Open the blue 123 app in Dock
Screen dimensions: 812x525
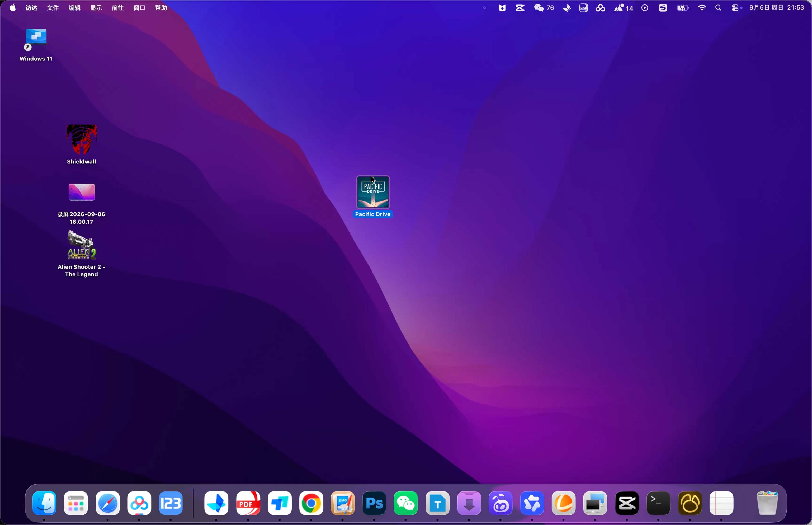(171, 503)
